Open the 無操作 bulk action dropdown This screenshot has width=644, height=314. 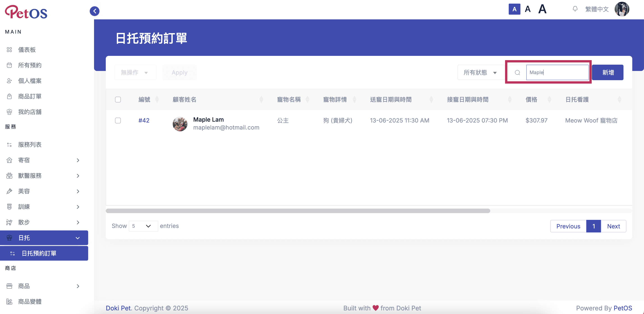click(135, 73)
